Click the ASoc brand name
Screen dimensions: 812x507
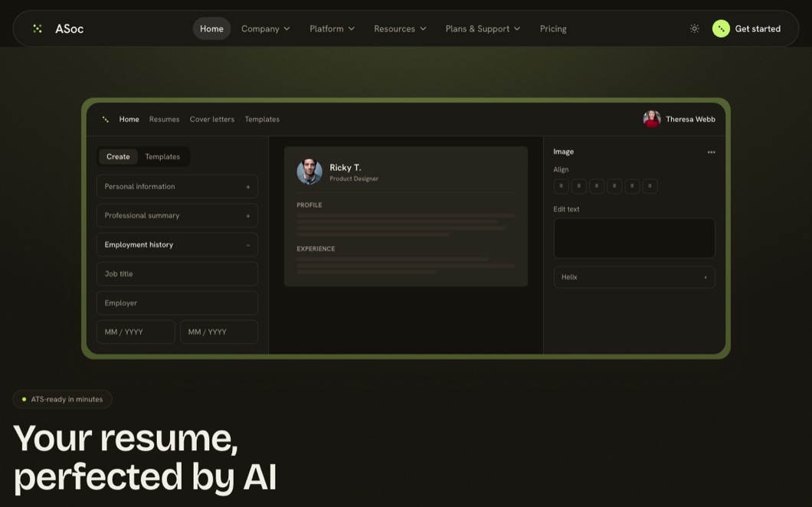click(x=70, y=28)
